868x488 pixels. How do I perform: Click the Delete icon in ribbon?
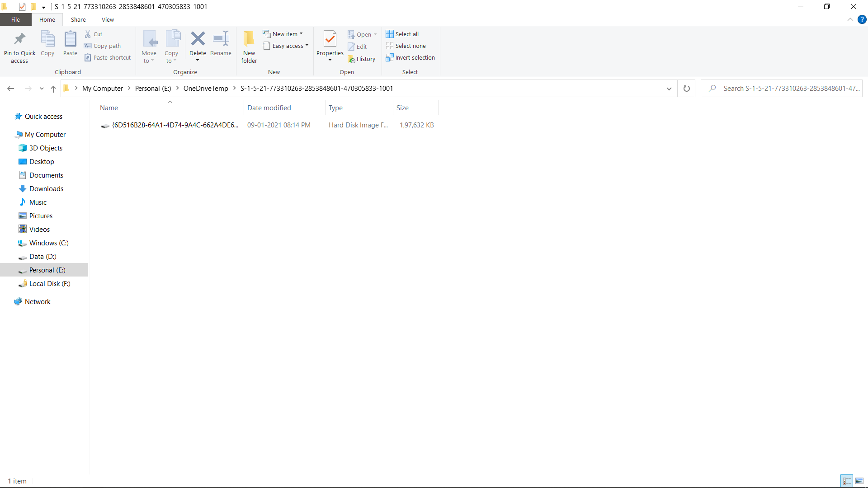pyautogui.click(x=198, y=39)
